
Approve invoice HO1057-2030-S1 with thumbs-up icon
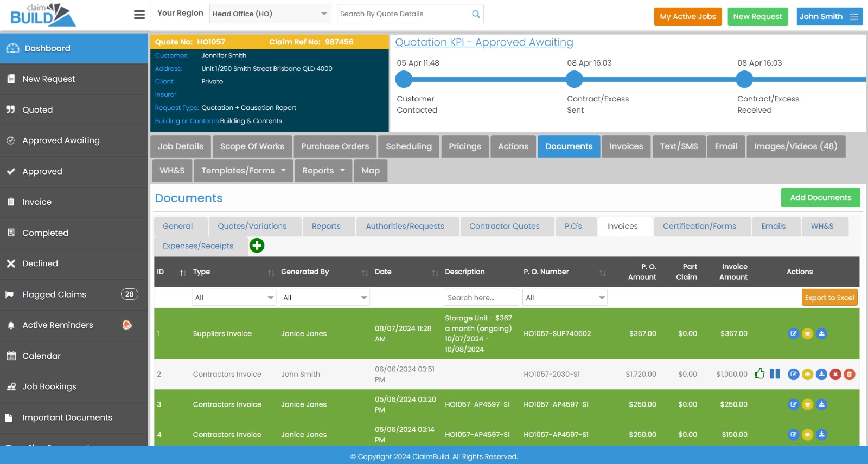pos(759,373)
